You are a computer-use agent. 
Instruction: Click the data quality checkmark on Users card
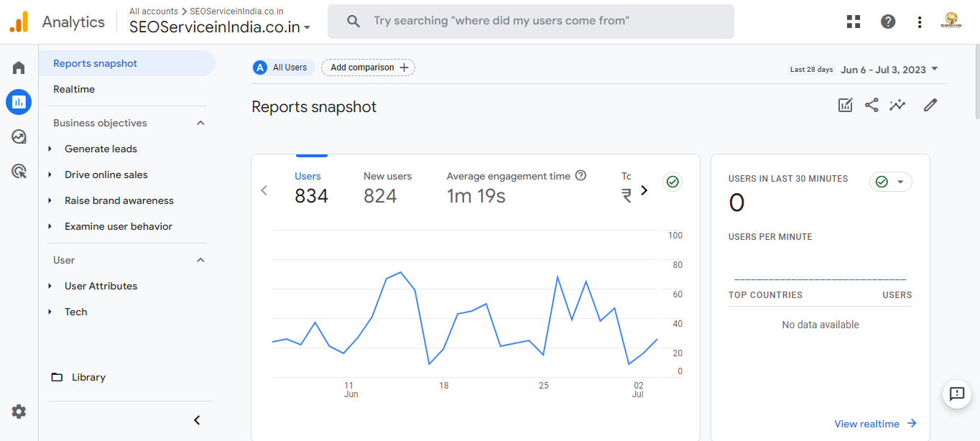click(x=672, y=182)
